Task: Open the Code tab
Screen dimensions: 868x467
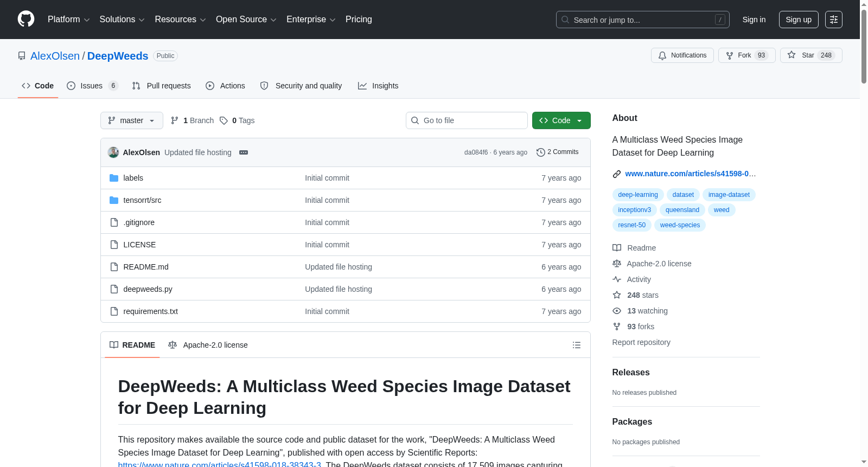Action: pyautogui.click(x=38, y=86)
